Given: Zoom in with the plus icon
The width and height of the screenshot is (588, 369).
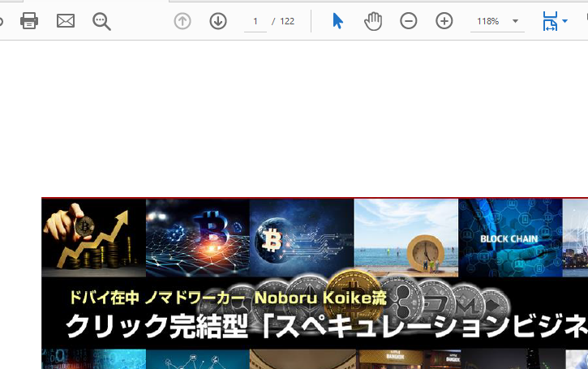Looking at the screenshot, I should (x=444, y=21).
